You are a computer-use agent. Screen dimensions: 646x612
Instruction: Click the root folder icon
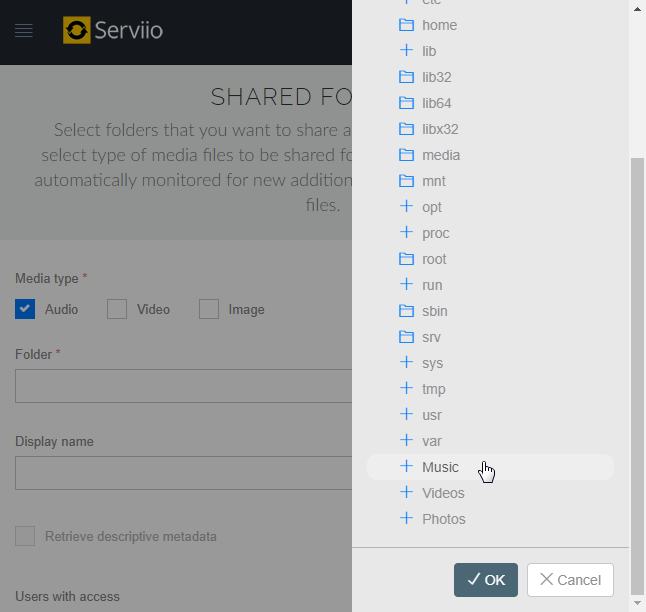[x=407, y=259]
